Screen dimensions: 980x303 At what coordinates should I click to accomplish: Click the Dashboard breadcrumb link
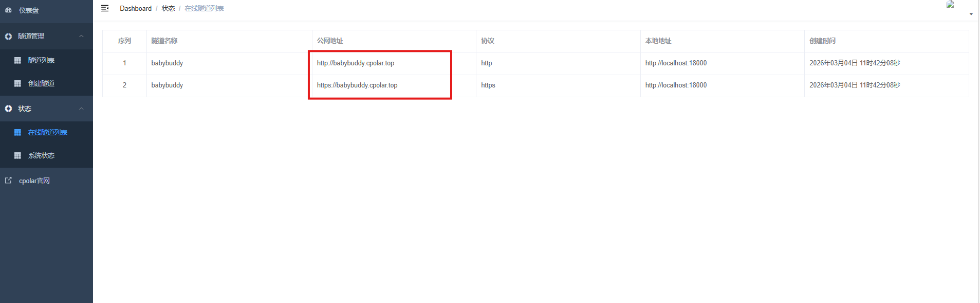click(x=136, y=8)
